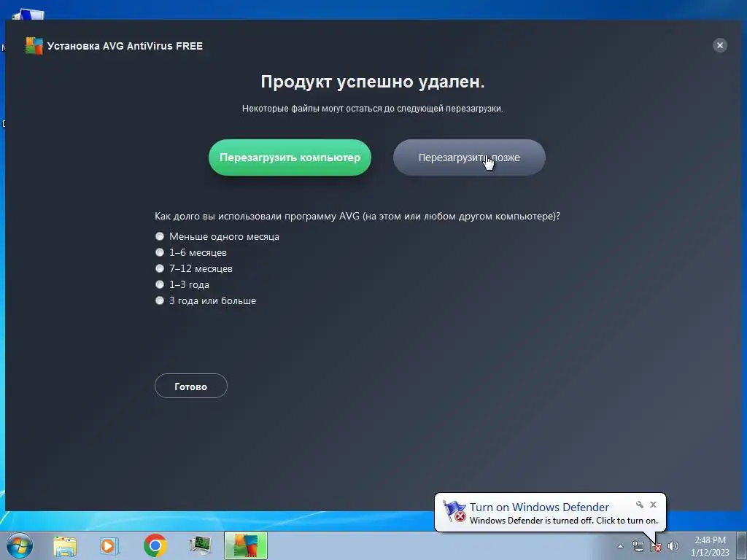This screenshot has height=560, width=747.
Task: Click the Show desktop strip in taskbar
Action: click(x=742, y=545)
